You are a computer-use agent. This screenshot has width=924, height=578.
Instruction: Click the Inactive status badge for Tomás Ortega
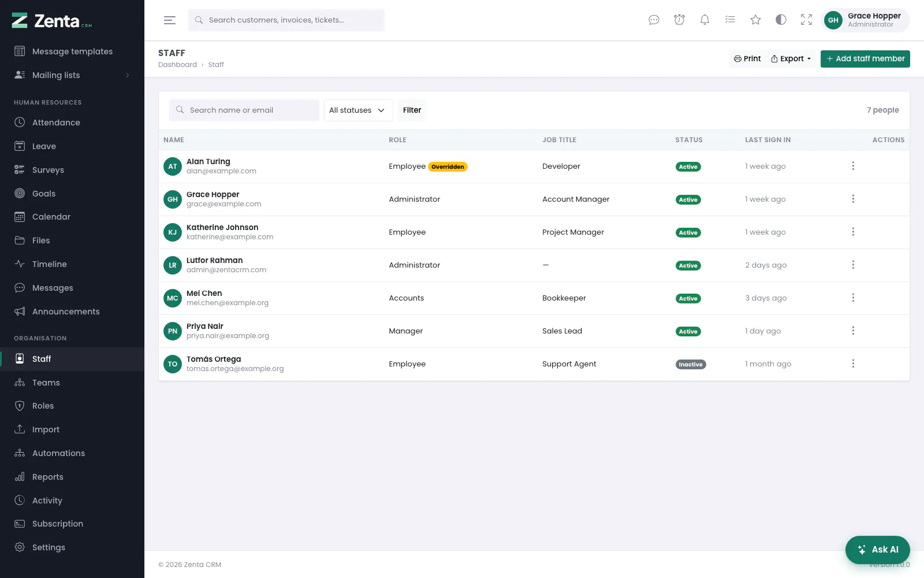(691, 365)
